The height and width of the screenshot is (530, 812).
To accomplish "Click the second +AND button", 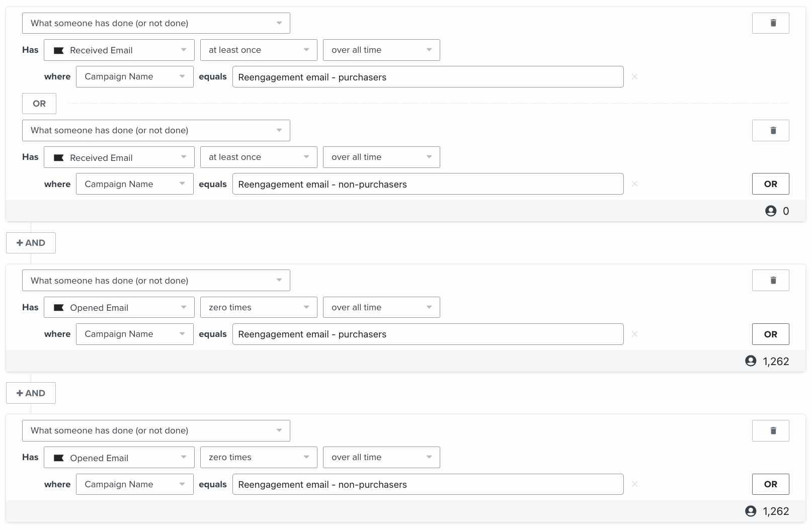I will [x=31, y=393].
